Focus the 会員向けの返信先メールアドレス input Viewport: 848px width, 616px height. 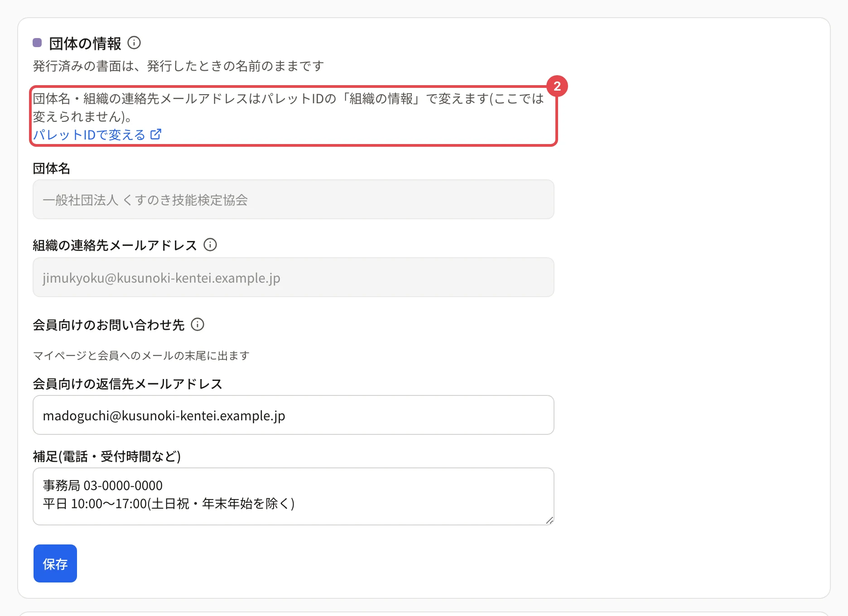click(x=294, y=415)
